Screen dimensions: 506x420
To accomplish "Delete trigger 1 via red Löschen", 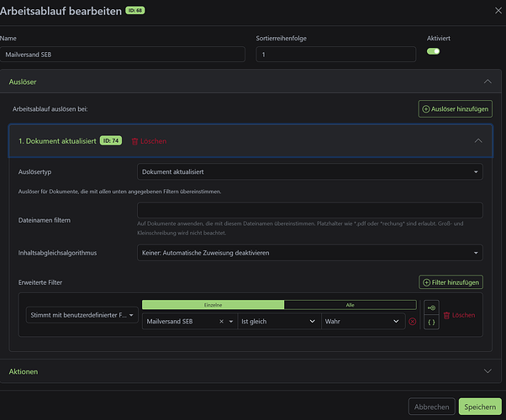I will coord(149,141).
